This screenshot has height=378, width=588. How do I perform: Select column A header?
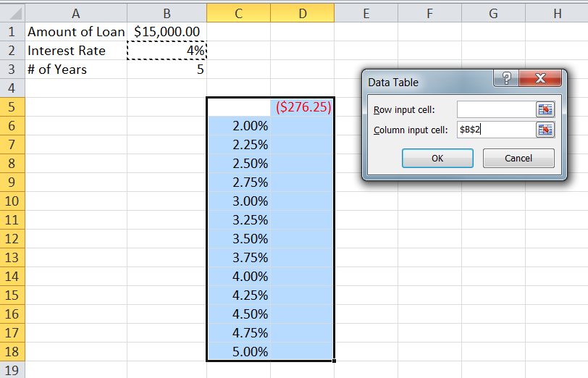[76, 13]
